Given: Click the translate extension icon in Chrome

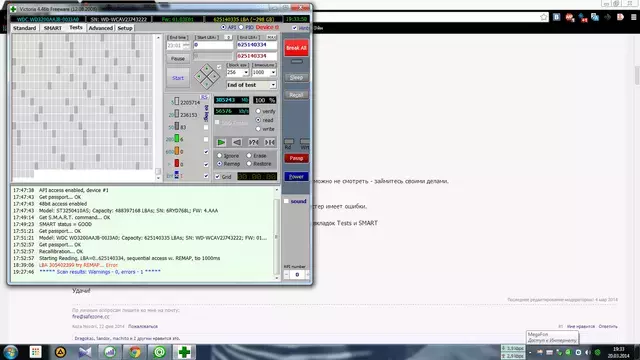Looking at the screenshot, I should coord(595,17).
